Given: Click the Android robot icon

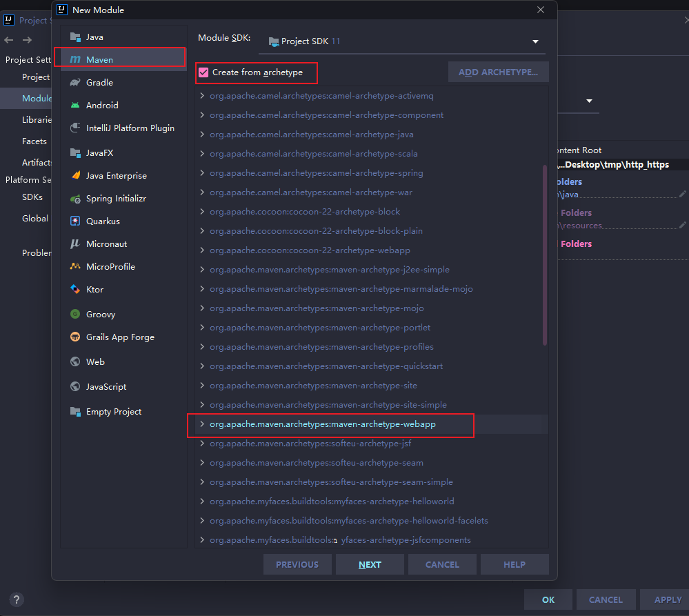Looking at the screenshot, I should 75,105.
